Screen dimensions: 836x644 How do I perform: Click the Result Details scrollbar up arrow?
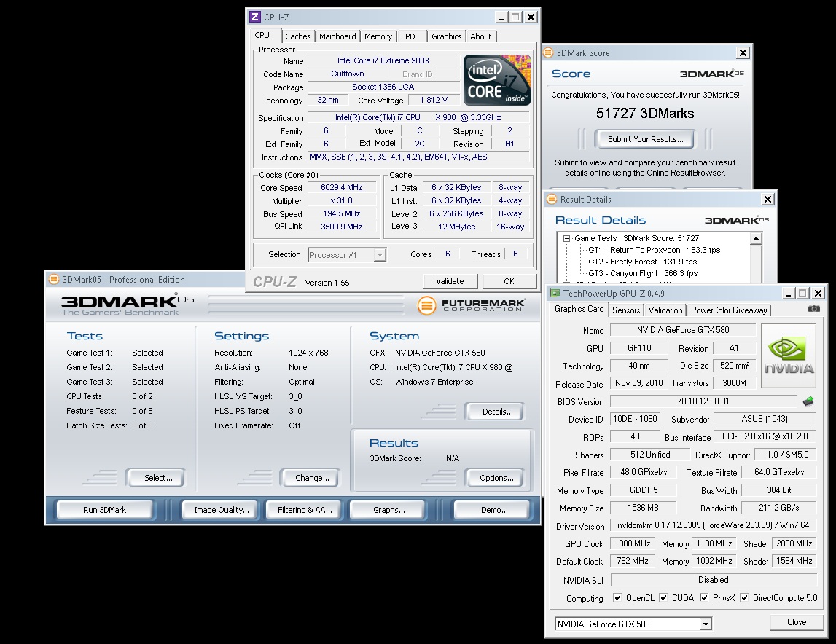click(x=757, y=238)
